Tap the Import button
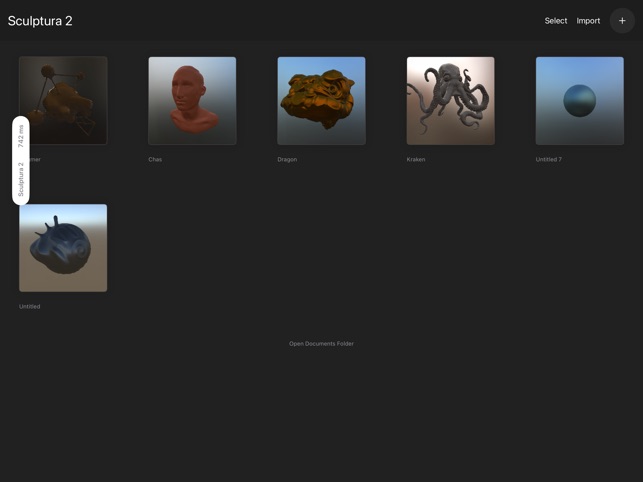 tap(588, 21)
